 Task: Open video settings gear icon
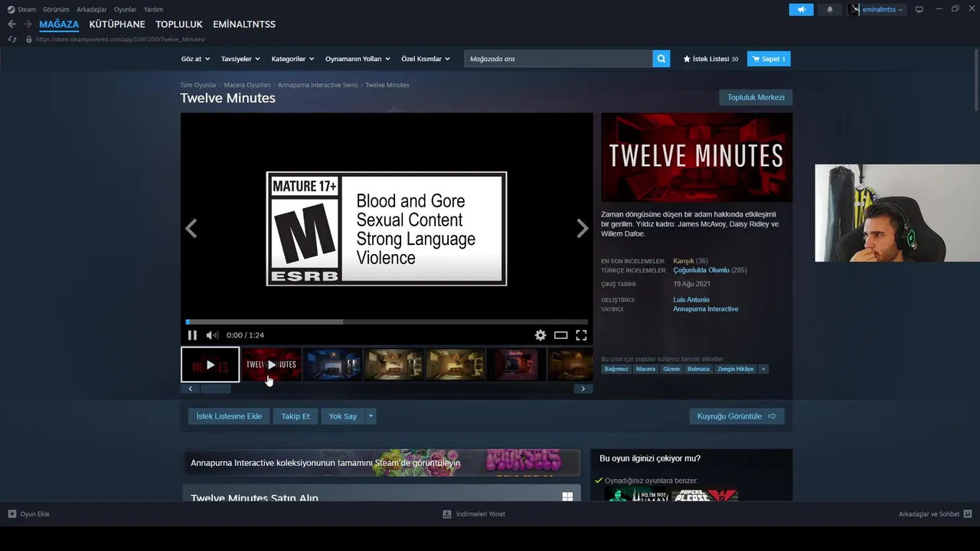pyautogui.click(x=541, y=335)
